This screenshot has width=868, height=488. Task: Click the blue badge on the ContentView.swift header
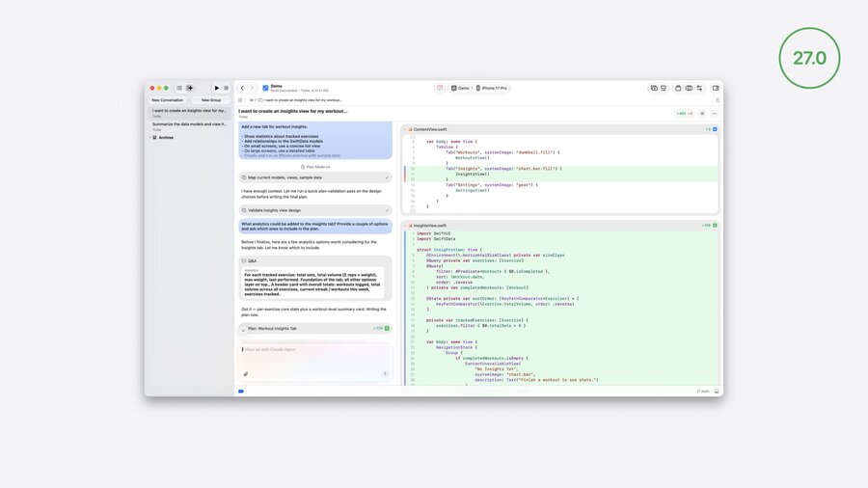coord(715,129)
